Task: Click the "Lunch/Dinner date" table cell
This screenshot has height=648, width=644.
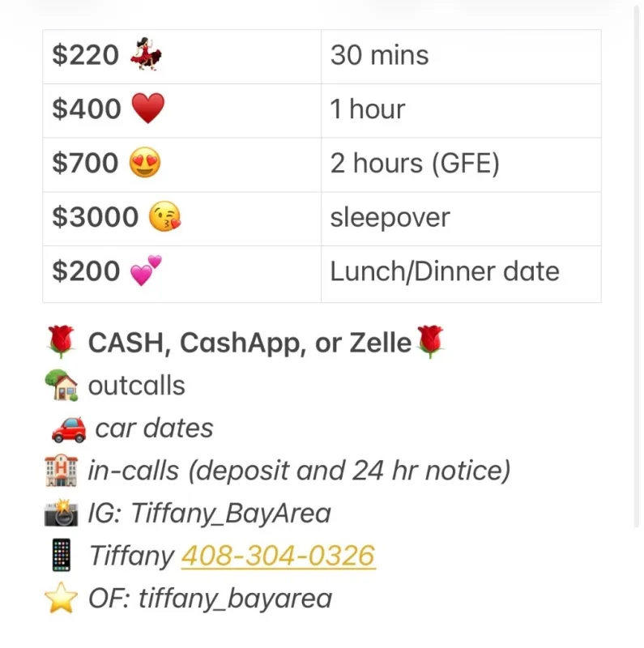Action: [x=460, y=271]
